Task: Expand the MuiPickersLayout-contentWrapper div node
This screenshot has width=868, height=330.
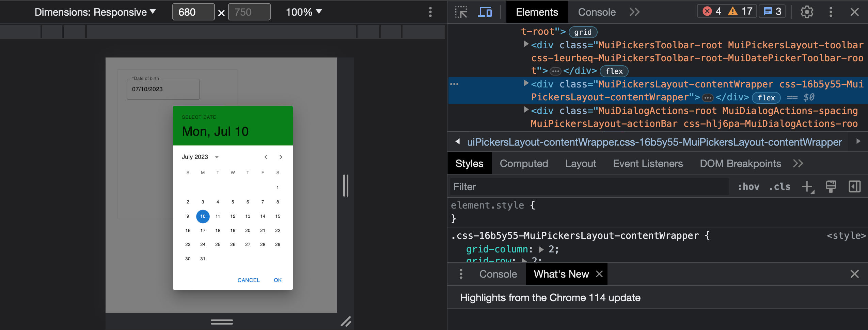Action: tap(526, 83)
